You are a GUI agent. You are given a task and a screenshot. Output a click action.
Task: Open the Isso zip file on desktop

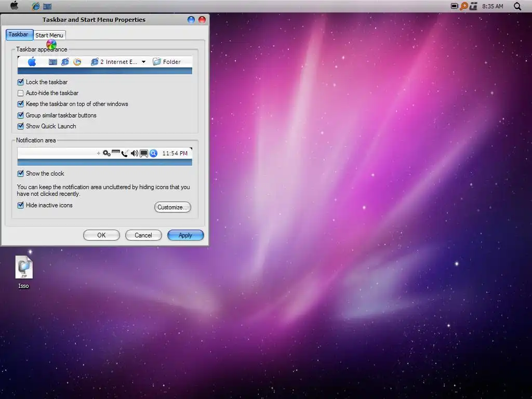tap(24, 272)
